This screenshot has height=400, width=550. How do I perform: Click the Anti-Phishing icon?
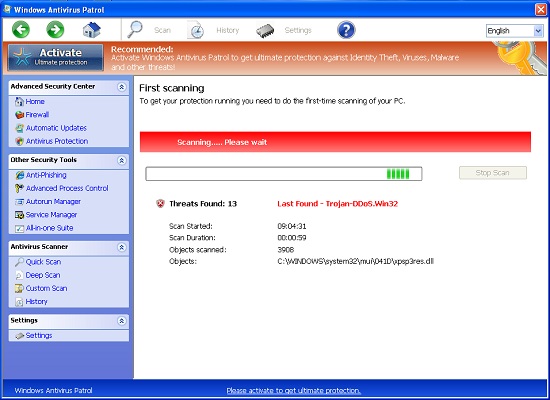point(19,175)
